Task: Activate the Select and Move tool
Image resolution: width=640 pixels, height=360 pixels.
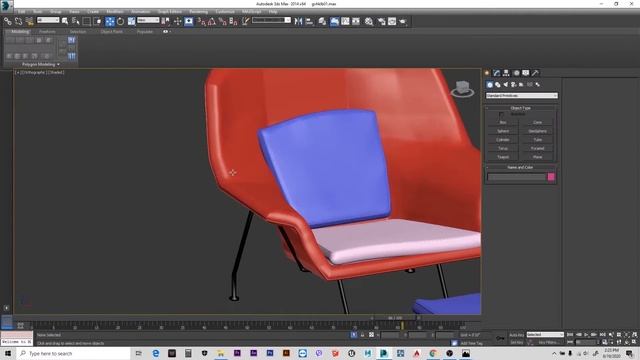Action: (110, 21)
